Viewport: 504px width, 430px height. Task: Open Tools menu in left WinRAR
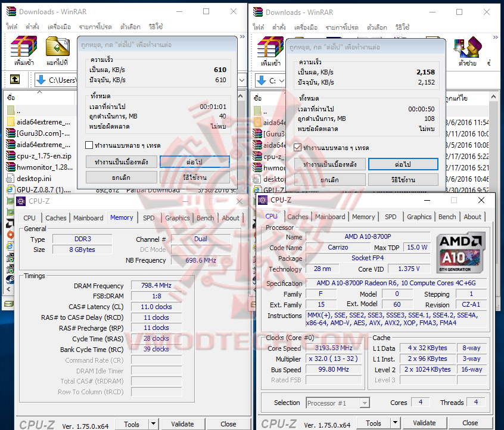[59, 27]
